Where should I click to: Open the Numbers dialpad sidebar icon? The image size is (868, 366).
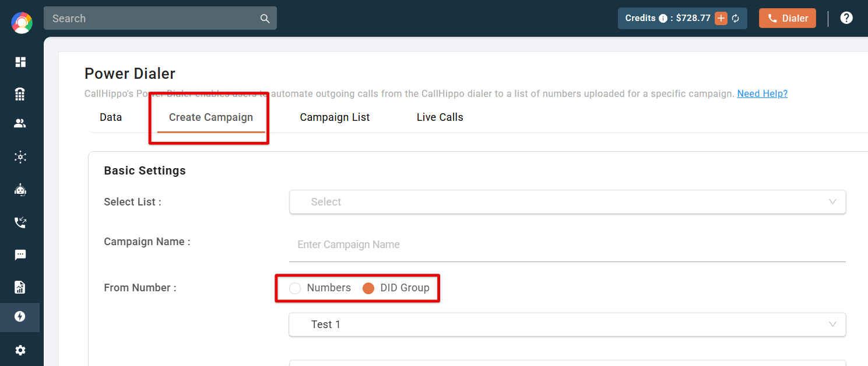[20, 94]
